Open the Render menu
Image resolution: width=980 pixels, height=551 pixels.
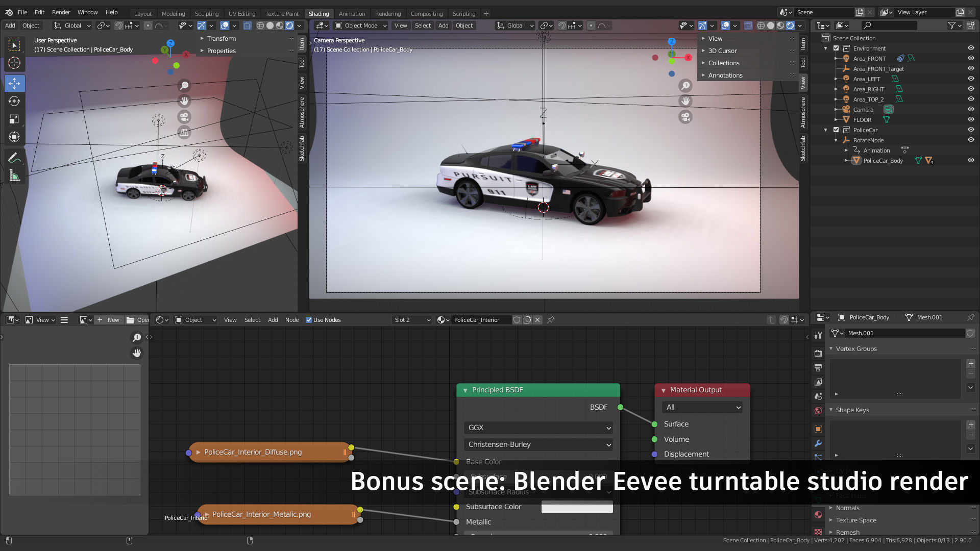click(x=61, y=12)
